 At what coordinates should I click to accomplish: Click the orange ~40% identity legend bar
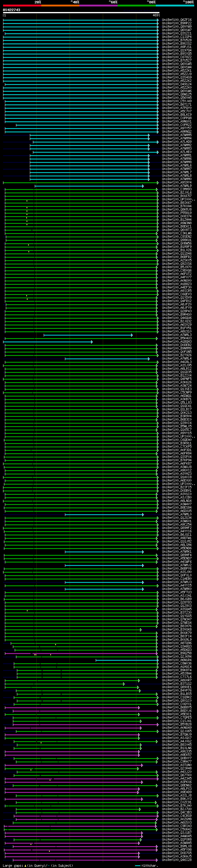point(60,6)
